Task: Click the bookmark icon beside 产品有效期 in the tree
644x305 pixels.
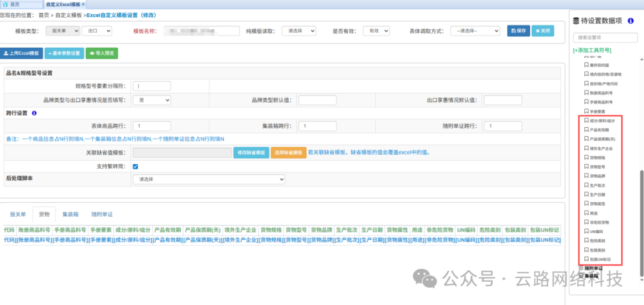Action: pos(587,130)
